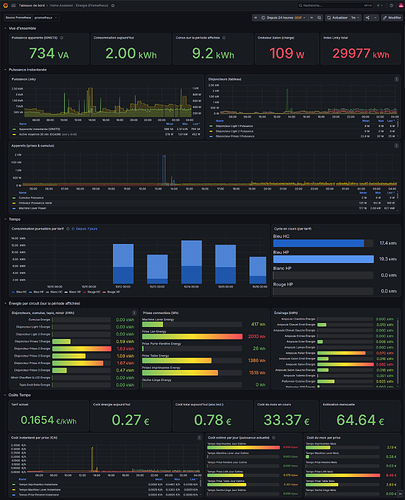Open the prometheus data source dropdown
The image size is (405, 500).
46,18
